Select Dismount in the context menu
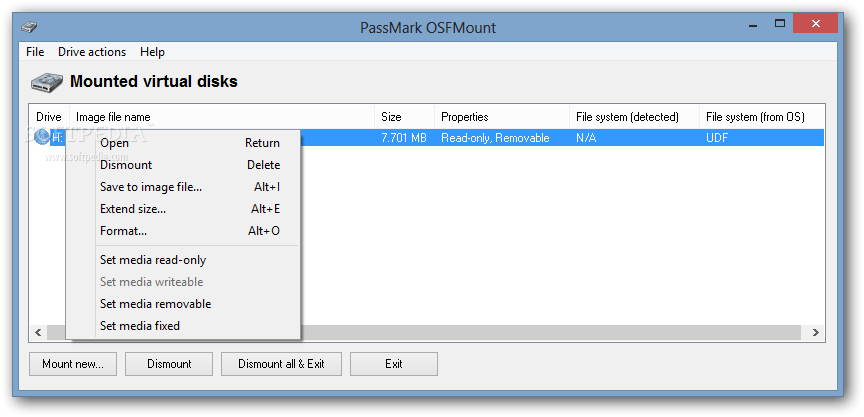The image size is (864, 417). [126, 165]
